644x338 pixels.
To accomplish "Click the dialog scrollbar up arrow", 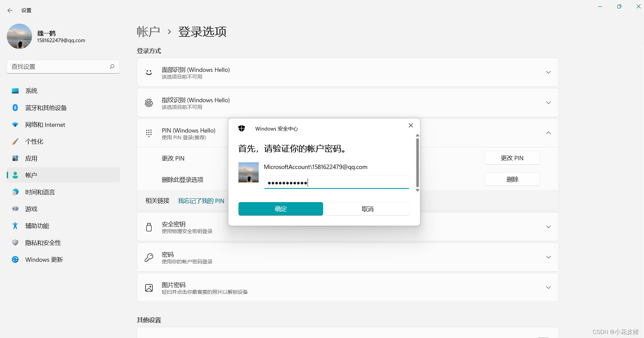I will tap(417, 135).
